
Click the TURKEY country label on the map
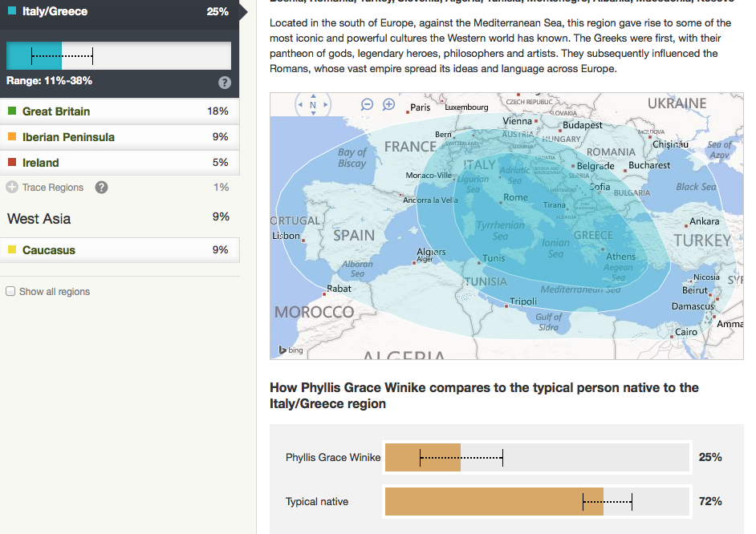tap(702, 241)
